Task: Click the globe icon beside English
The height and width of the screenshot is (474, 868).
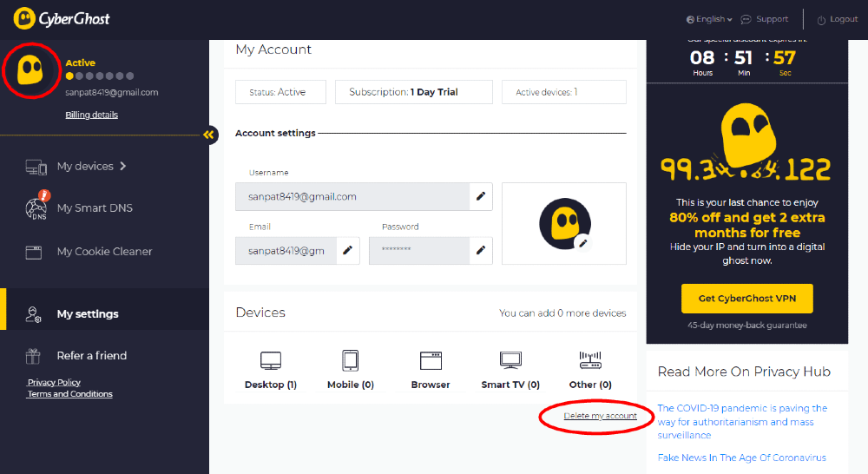Action: click(690, 19)
